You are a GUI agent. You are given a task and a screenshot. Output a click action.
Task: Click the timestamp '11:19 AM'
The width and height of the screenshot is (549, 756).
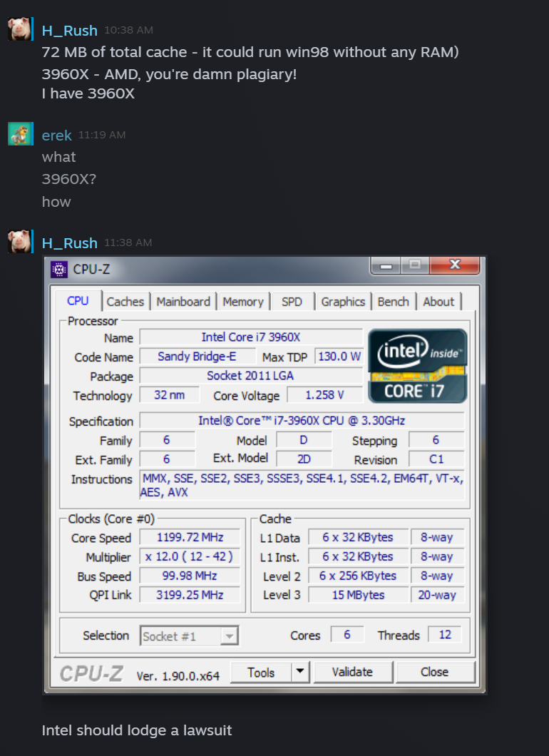pyautogui.click(x=102, y=135)
